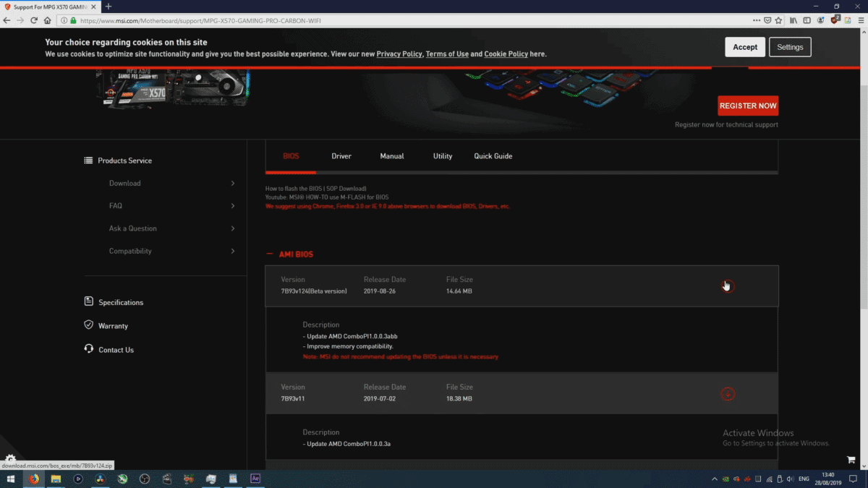Accept cookies with the Accept button
Viewport: 868px width, 488px height.
[745, 47]
